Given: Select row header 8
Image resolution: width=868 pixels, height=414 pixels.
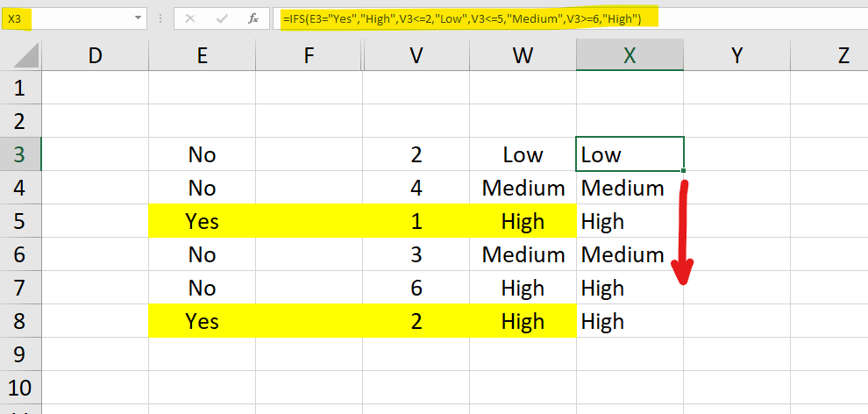Looking at the screenshot, I should (20, 321).
